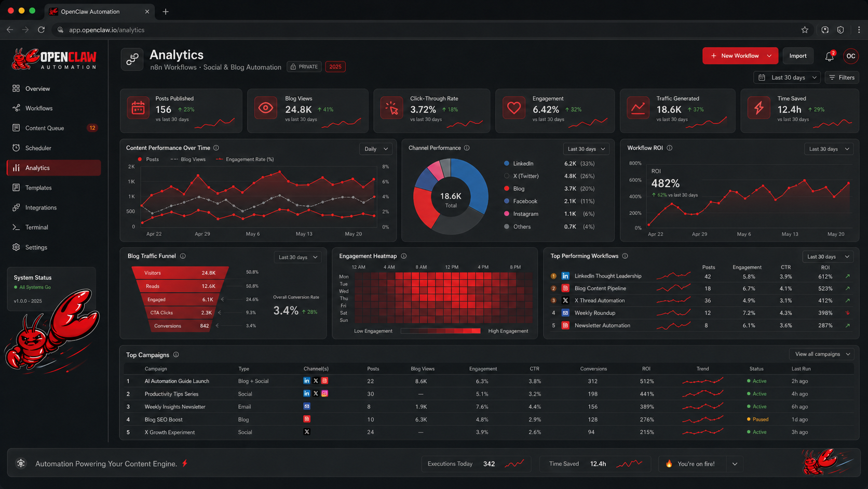Image resolution: width=868 pixels, height=489 pixels.
Task: Click the OC account avatar
Action: pyautogui.click(x=851, y=56)
